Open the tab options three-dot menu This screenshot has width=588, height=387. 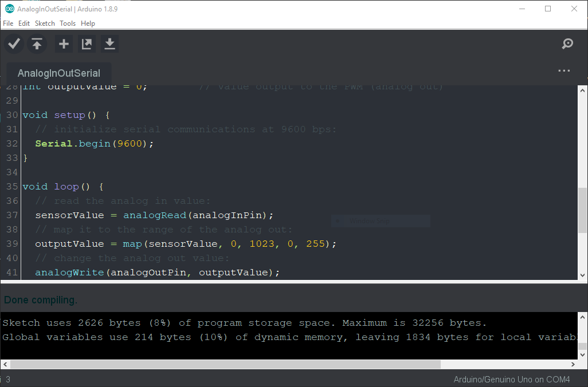564,71
